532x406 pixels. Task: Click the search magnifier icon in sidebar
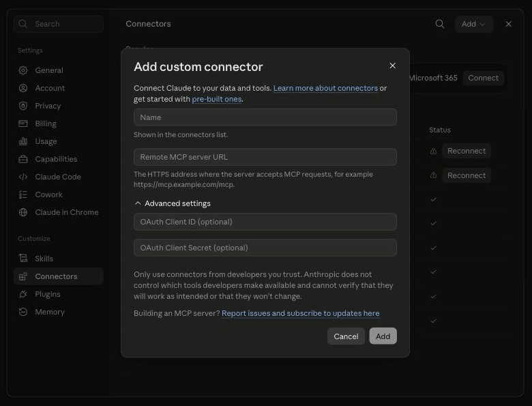[23, 24]
